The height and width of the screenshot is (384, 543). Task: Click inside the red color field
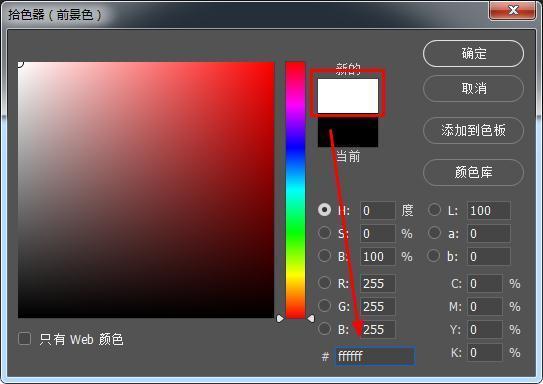pos(146,190)
